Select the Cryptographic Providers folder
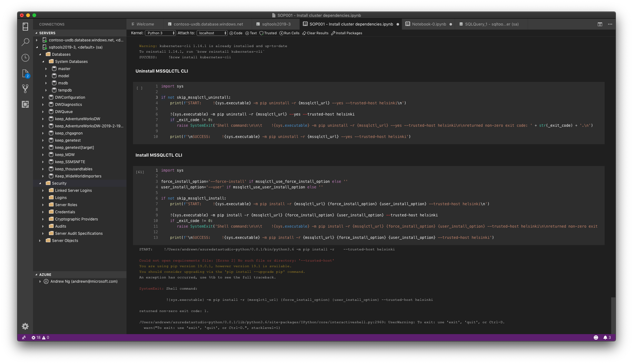The width and height of the screenshot is (633, 364). coord(76,219)
